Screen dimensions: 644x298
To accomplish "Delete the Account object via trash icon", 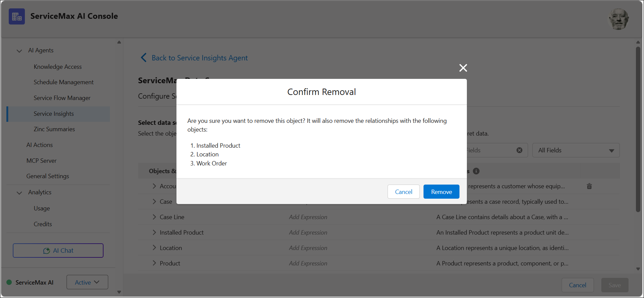I will click(589, 186).
